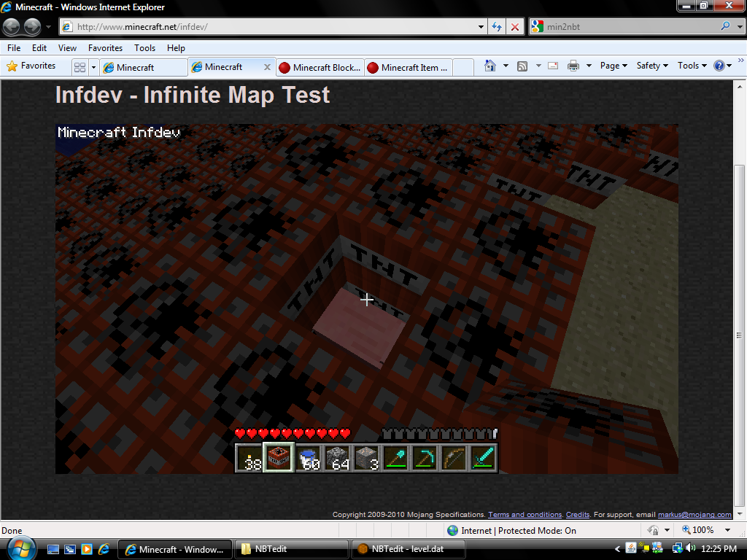Open the Favorites star button
The width and height of the screenshot is (747, 560).
(31, 66)
